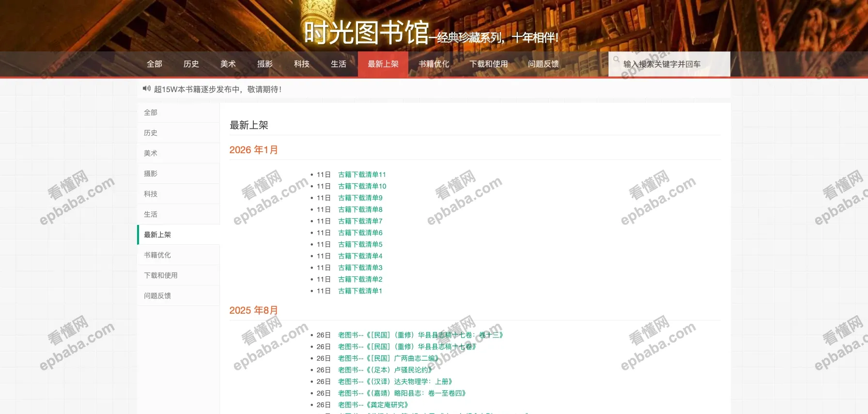This screenshot has width=868, height=414.
Task: Open link 古籍下载清单4
Action: (360, 256)
